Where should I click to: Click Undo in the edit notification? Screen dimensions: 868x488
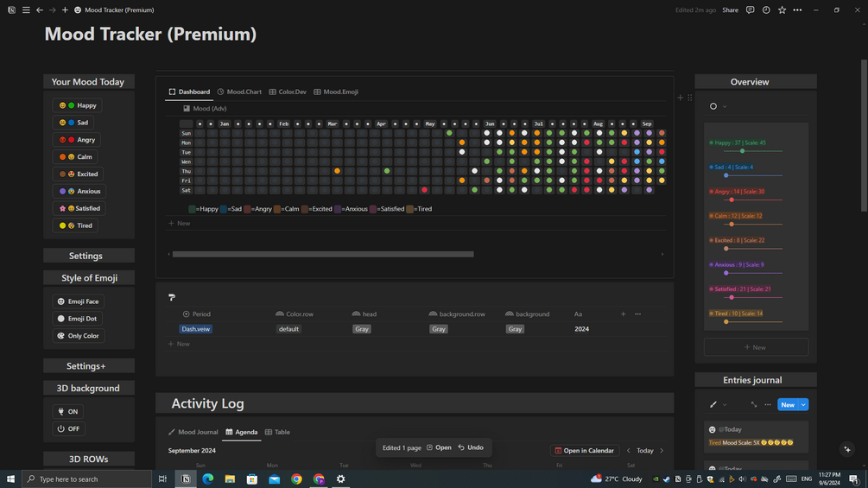pos(471,447)
